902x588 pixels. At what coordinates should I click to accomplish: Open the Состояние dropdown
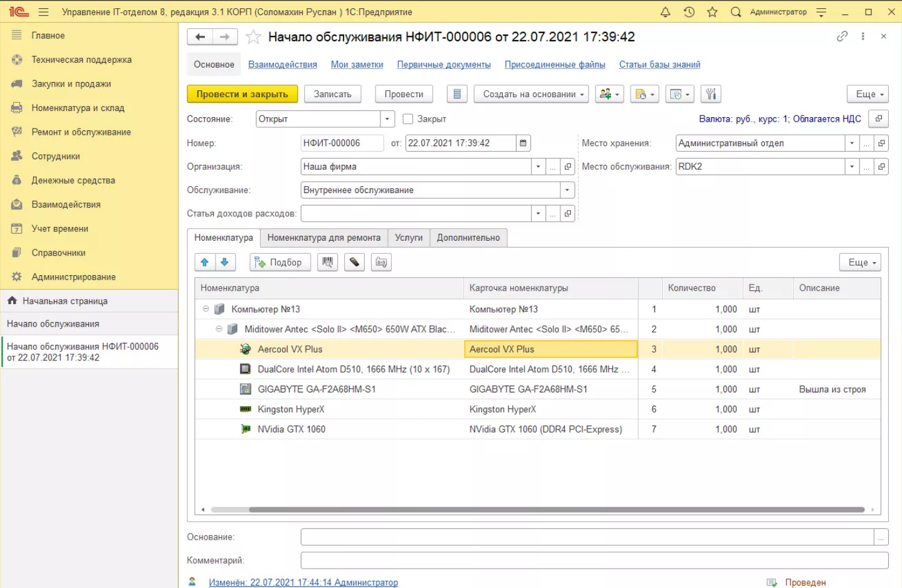coord(387,119)
